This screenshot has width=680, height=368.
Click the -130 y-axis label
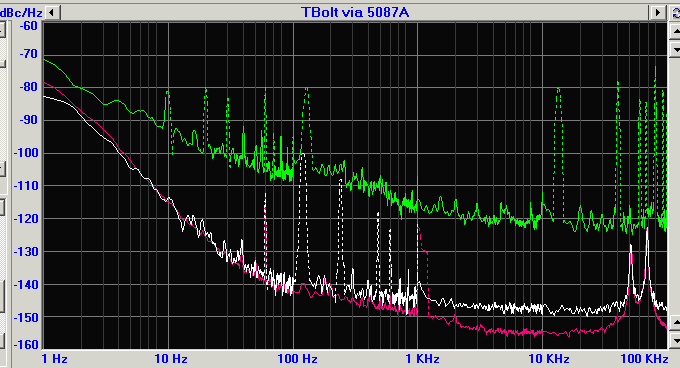pyautogui.click(x=26, y=251)
